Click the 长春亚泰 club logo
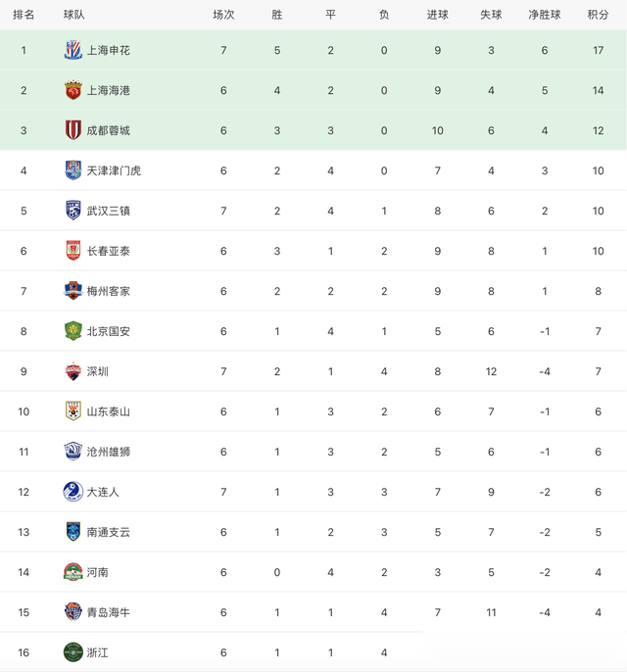The width and height of the screenshot is (627, 672). coord(72,251)
